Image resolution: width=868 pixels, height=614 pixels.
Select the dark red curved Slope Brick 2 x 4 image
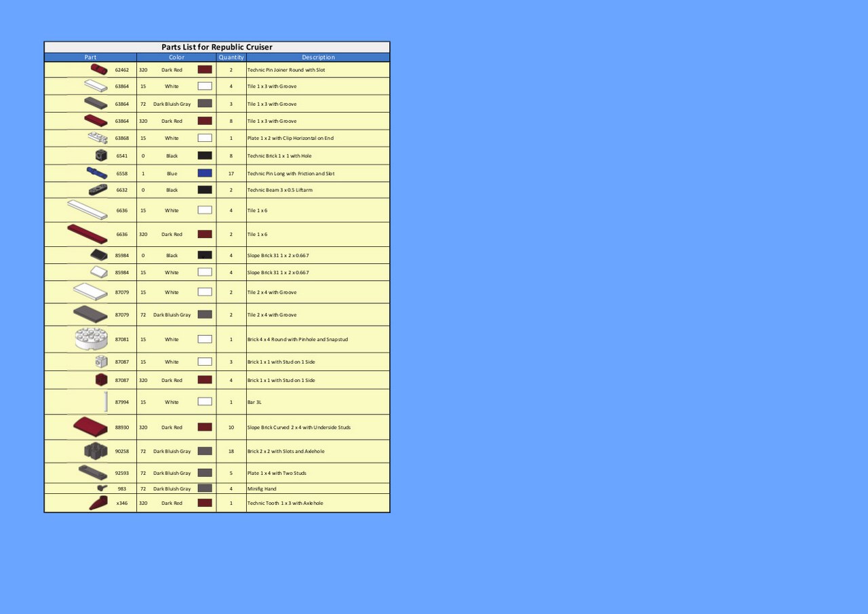click(91, 427)
